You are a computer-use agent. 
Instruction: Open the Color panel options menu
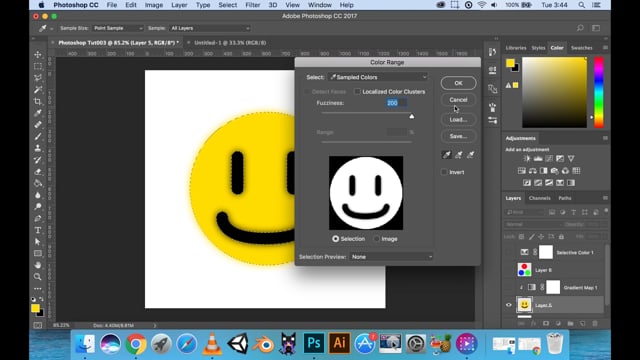click(605, 48)
